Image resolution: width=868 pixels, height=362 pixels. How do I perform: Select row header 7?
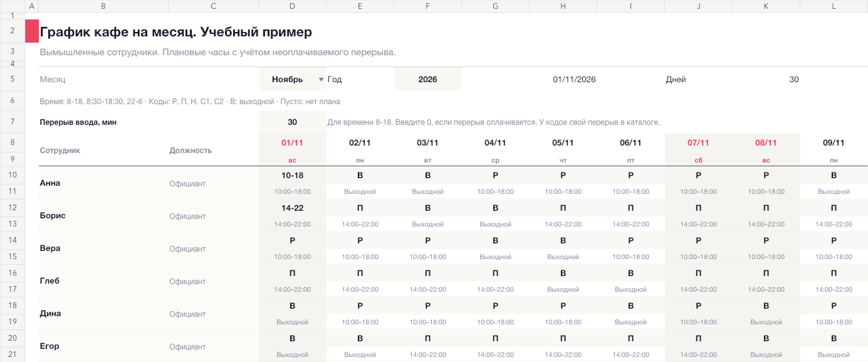13,122
